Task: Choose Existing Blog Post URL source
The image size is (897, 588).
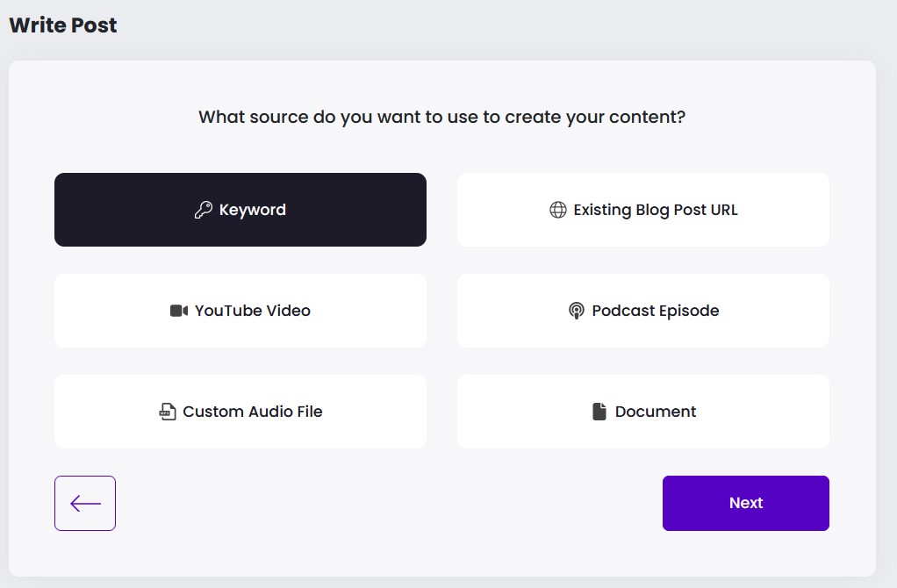Action: click(x=643, y=210)
